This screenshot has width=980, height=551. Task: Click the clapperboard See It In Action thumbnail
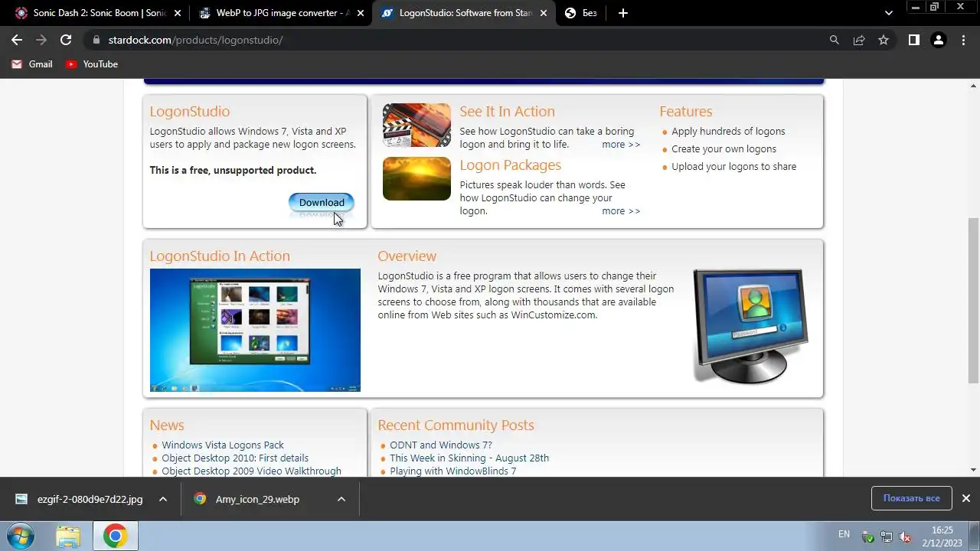pyautogui.click(x=416, y=126)
